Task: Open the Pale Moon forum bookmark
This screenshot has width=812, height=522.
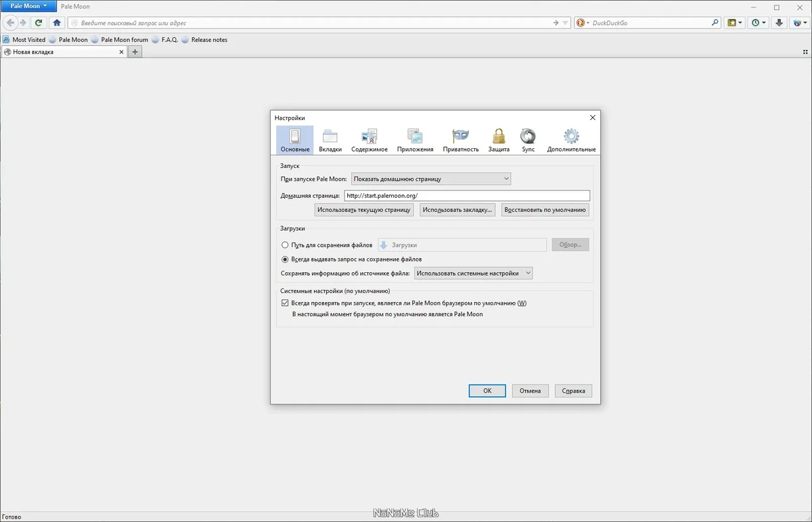Action: [x=120, y=40]
